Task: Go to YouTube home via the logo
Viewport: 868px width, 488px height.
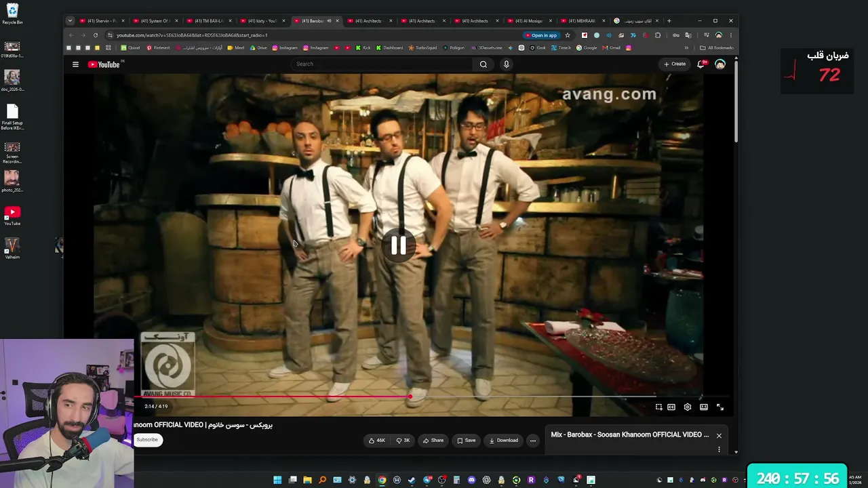Action: tap(104, 64)
